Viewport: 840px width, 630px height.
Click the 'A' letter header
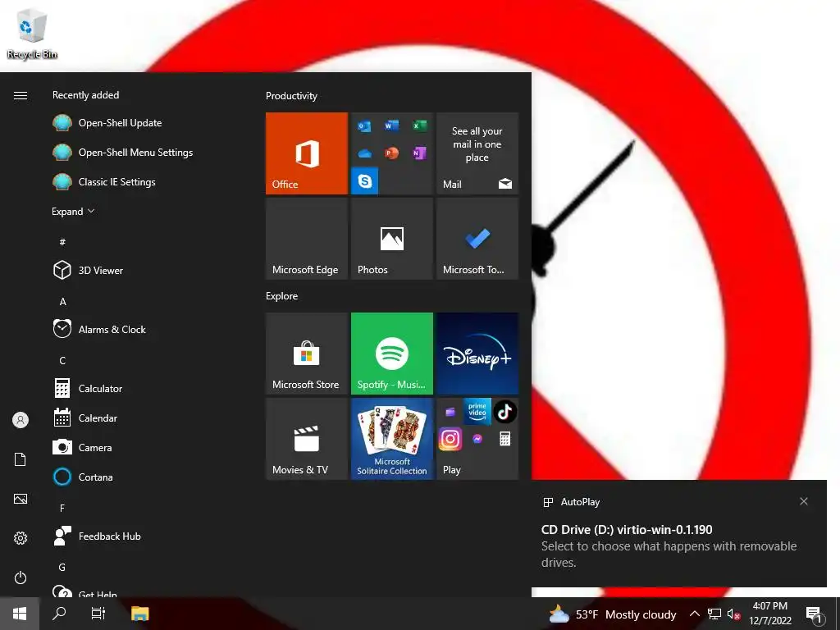pyautogui.click(x=62, y=302)
